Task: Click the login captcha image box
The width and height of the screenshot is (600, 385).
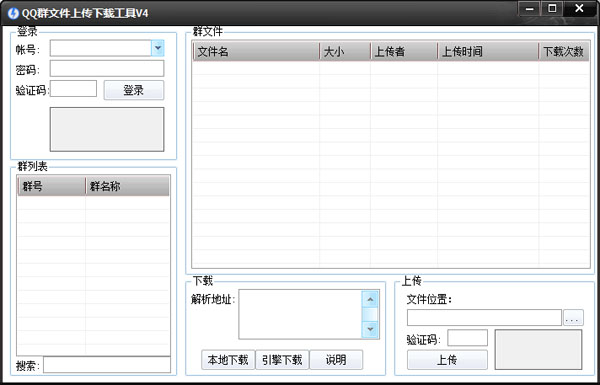Action: 107,129
